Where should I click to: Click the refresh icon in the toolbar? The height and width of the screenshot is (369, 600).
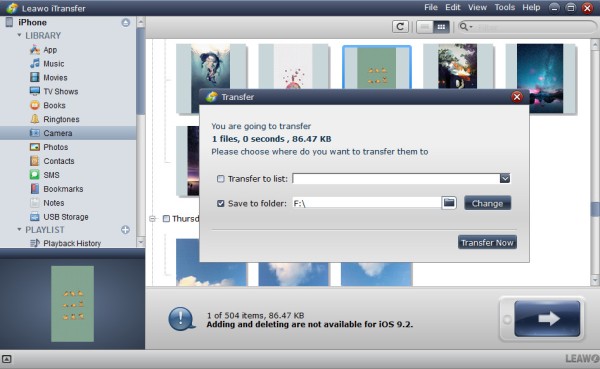tap(400, 27)
